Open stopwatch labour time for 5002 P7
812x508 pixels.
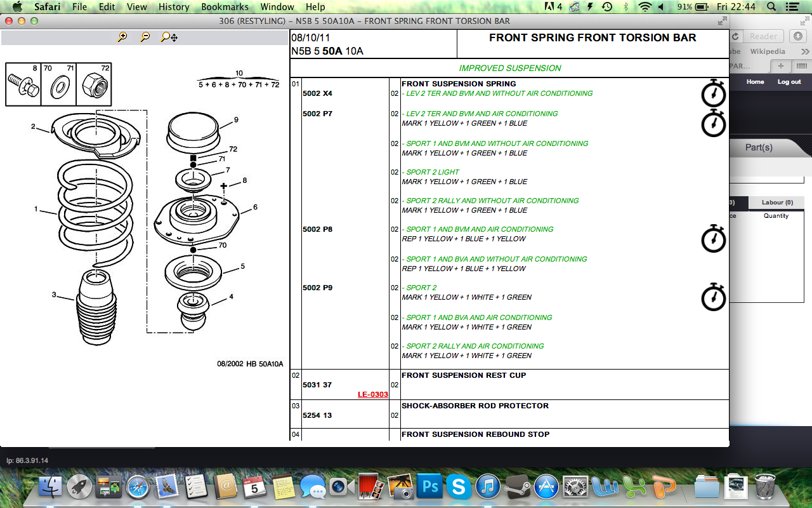[x=714, y=123]
